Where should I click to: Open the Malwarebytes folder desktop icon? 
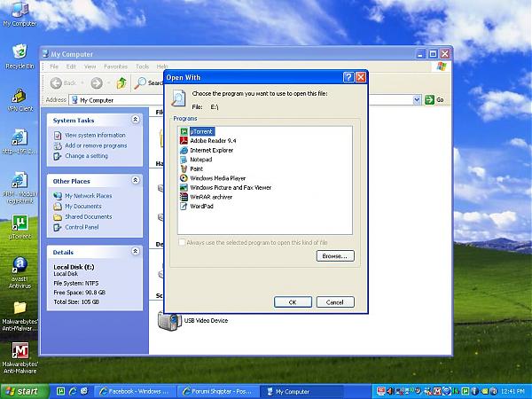[x=20, y=317]
